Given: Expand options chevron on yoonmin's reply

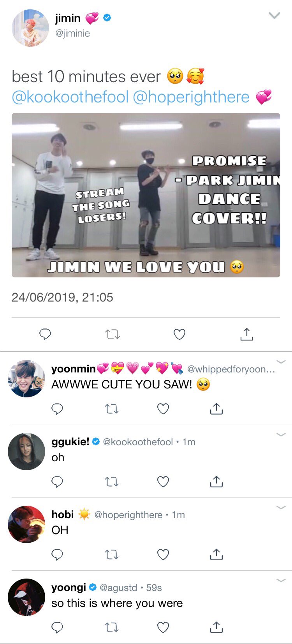Looking at the screenshot, I should (281, 362).
